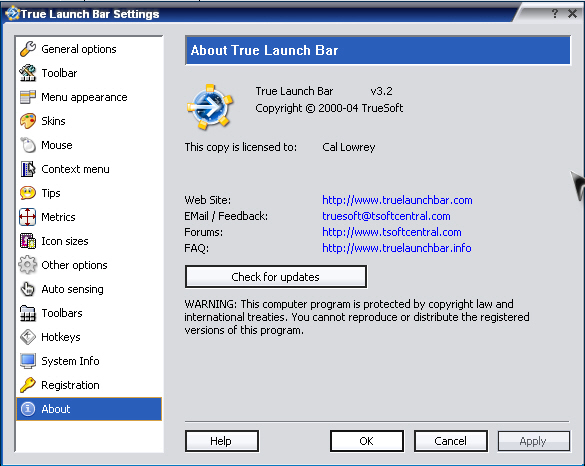
Task: Click the Icon sizes icon
Action: coord(28,241)
